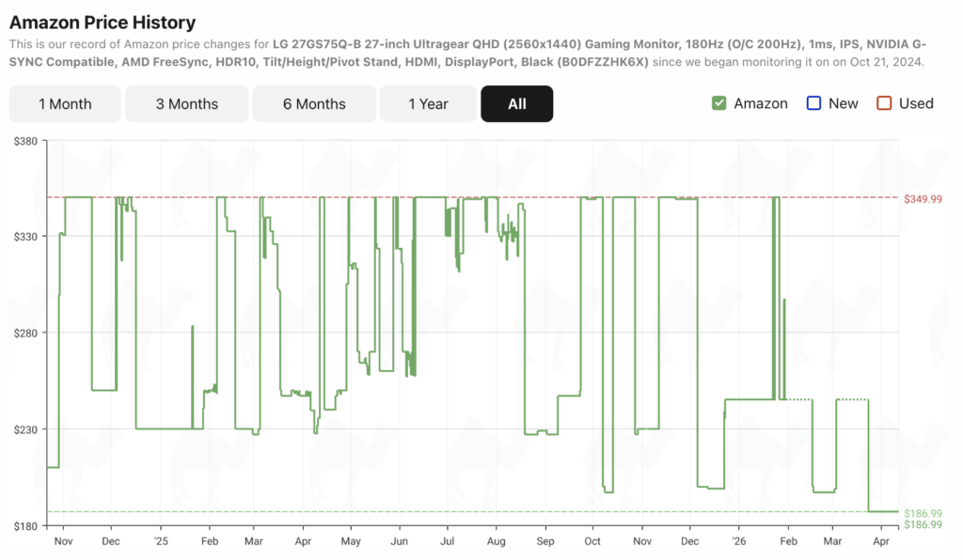Click the Sep label on the x-axis
The height and width of the screenshot is (560, 963).
pos(545,542)
